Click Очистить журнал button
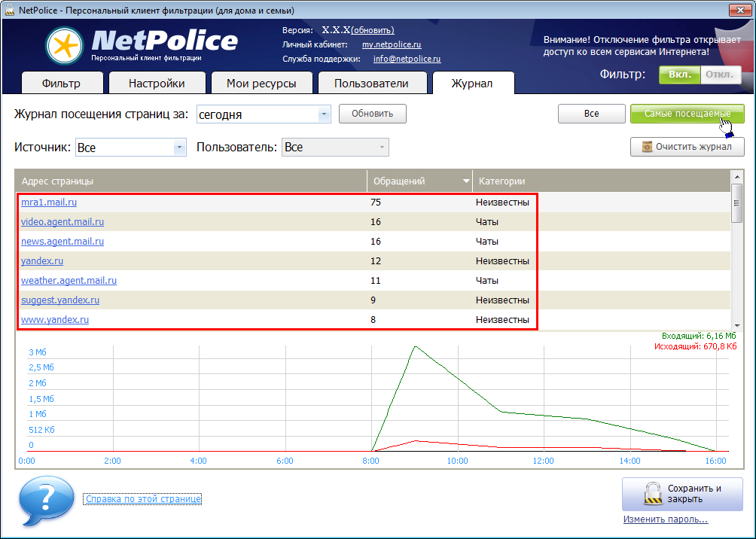The image size is (756, 539). 687,147
